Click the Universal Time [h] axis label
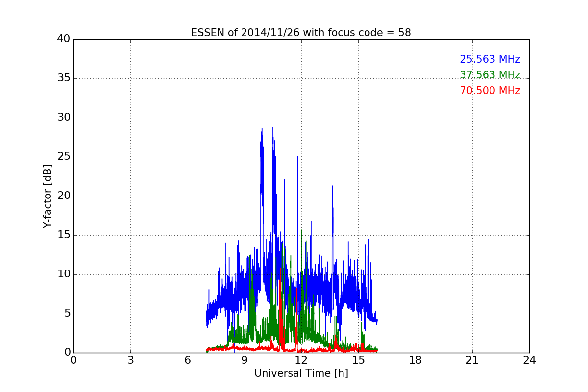Screen dimensions: 588x392 (301, 373)
